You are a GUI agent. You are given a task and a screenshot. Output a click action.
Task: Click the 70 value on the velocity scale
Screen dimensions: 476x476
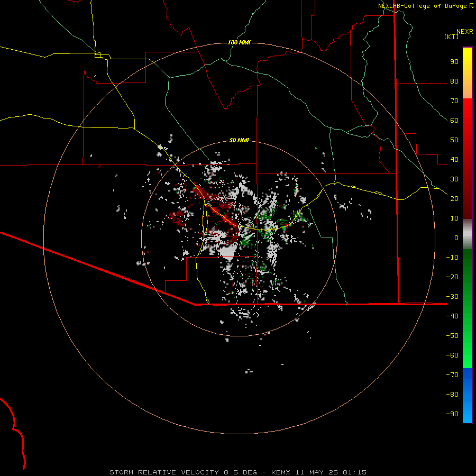coord(454,101)
